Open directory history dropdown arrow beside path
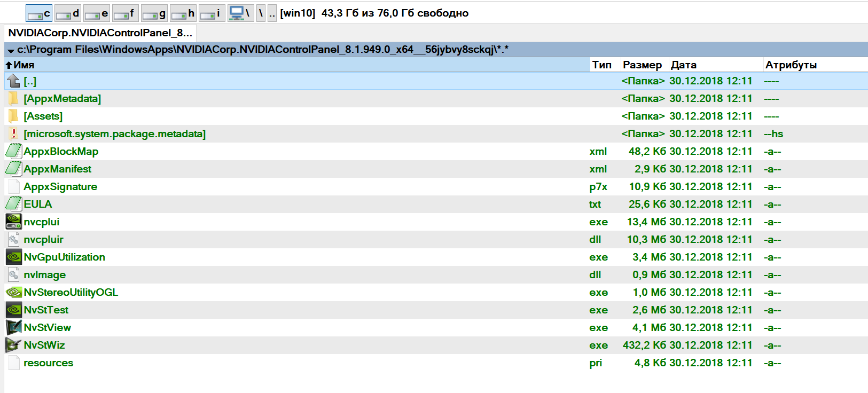 click(x=11, y=51)
